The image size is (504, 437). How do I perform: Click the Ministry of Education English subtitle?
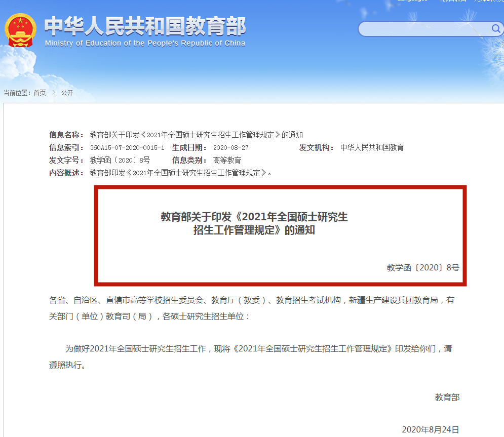145,44
